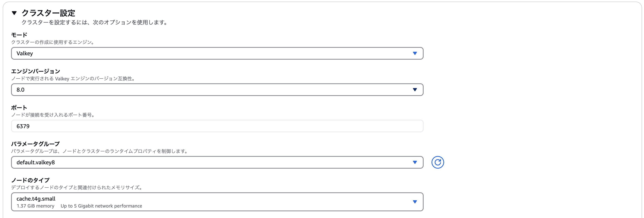Viewport: 644px width, 218px height.
Task: Click the arrow icon on node type dropdown
Action: point(415,202)
